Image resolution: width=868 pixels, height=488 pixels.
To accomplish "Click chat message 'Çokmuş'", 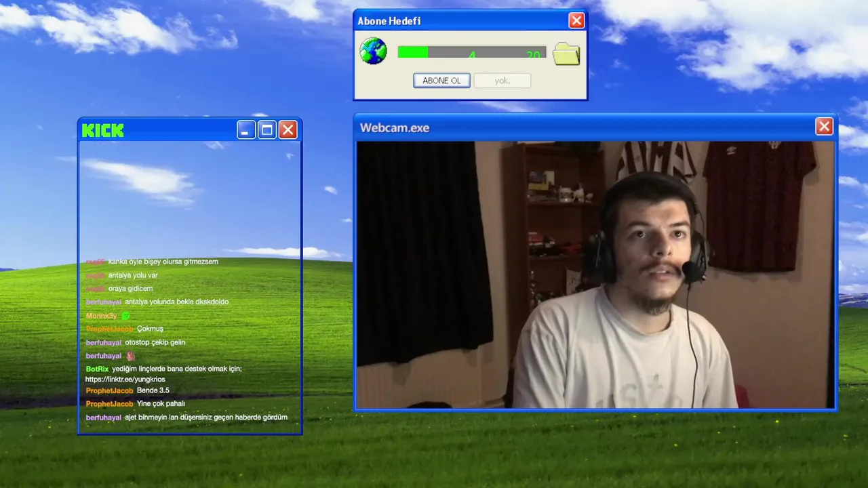I will [150, 329].
